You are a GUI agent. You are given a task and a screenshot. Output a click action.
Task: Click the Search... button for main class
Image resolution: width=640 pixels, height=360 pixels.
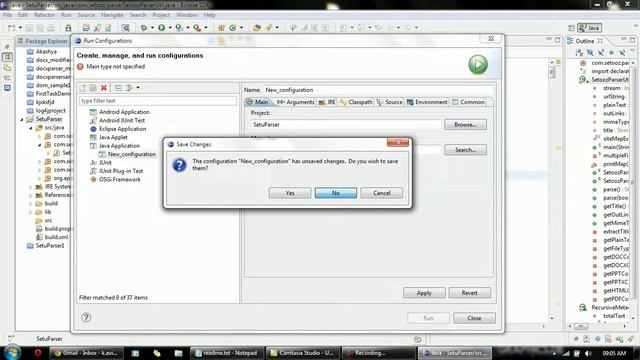(x=465, y=150)
